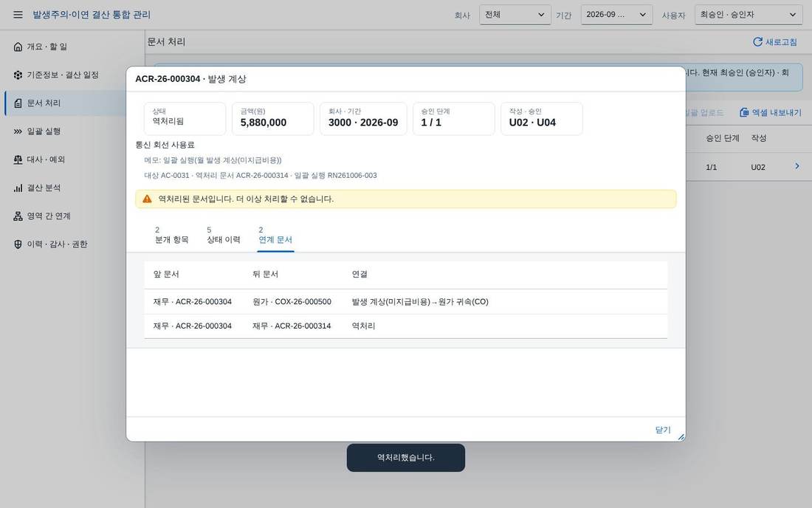Viewport: 812px width, 508px height.
Task: Open 일괄 실행 chevrons icon
Action: click(x=18, y=131)
